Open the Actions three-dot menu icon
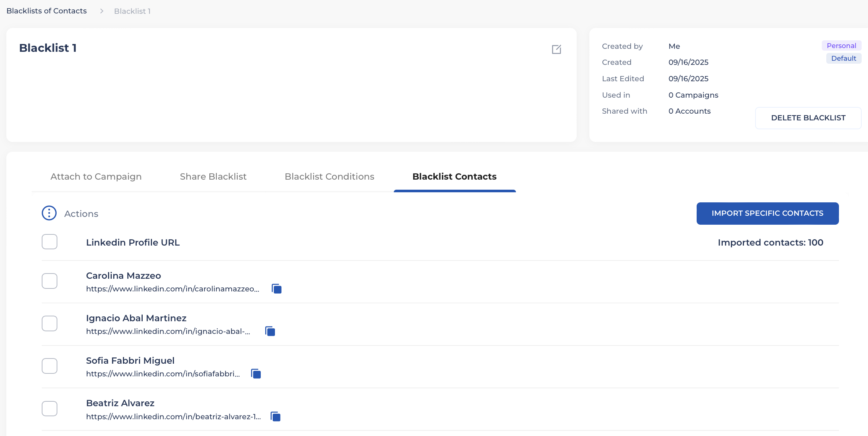Screen dimensions: 868x436 tap(49, 213)
